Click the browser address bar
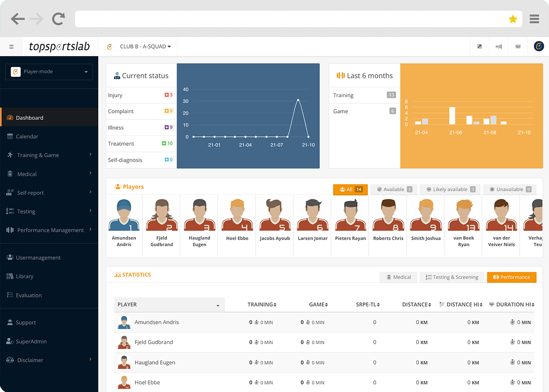Image resolution: width=549 pixels, height=392 pixels. pos(288,19)
